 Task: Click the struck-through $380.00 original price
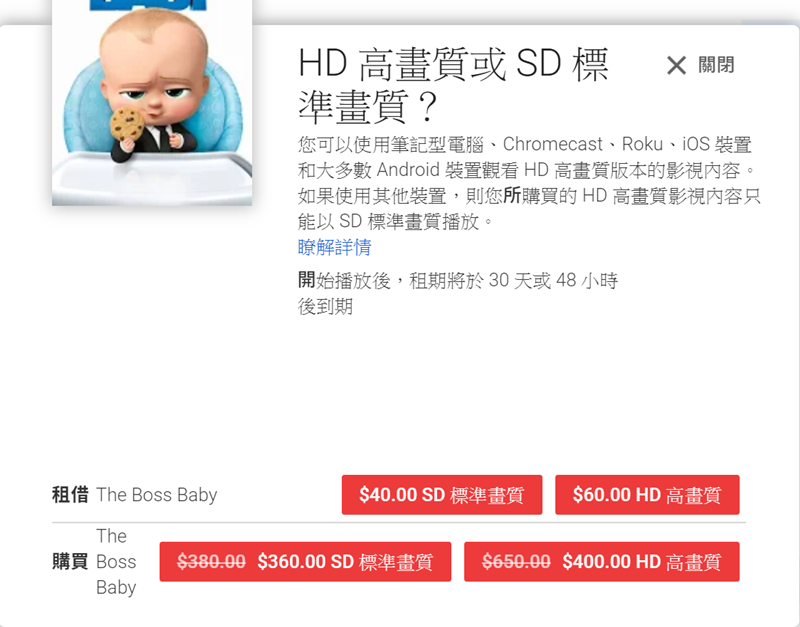point(211,562)
